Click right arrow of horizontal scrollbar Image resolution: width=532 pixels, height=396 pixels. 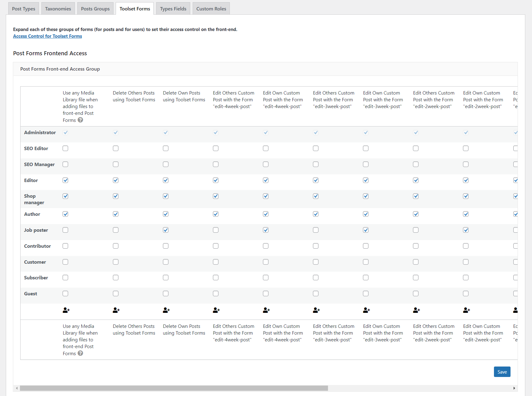click(x=514, y=388)
